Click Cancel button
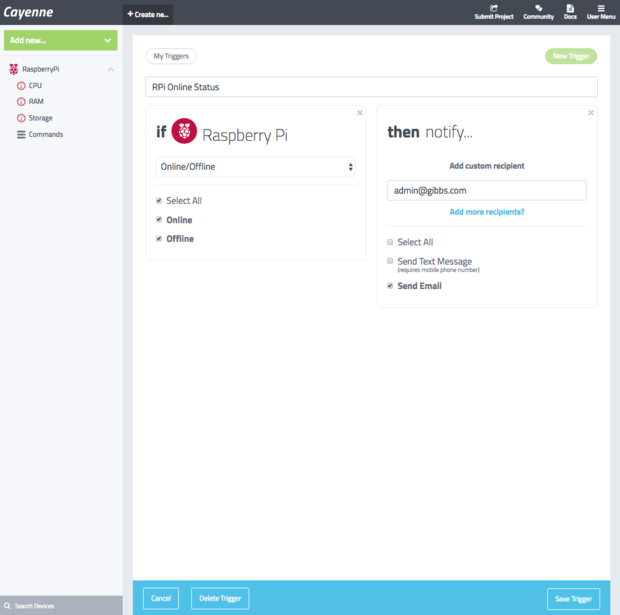This screenshot has height=615, width=620. click(x=161, y=598)
